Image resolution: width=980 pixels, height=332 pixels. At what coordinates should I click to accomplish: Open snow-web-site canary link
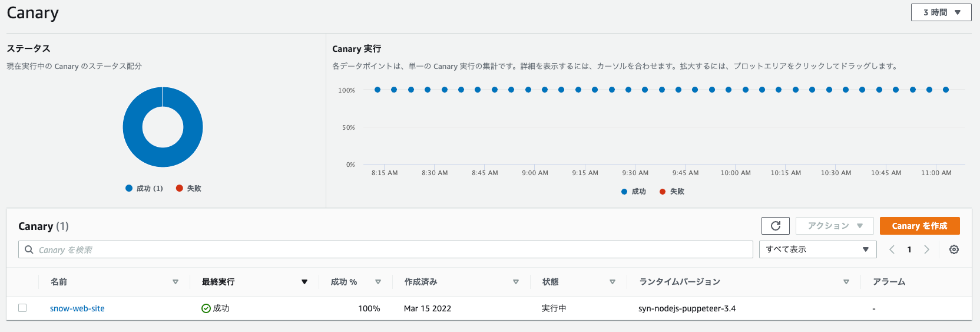pos(77,308)
